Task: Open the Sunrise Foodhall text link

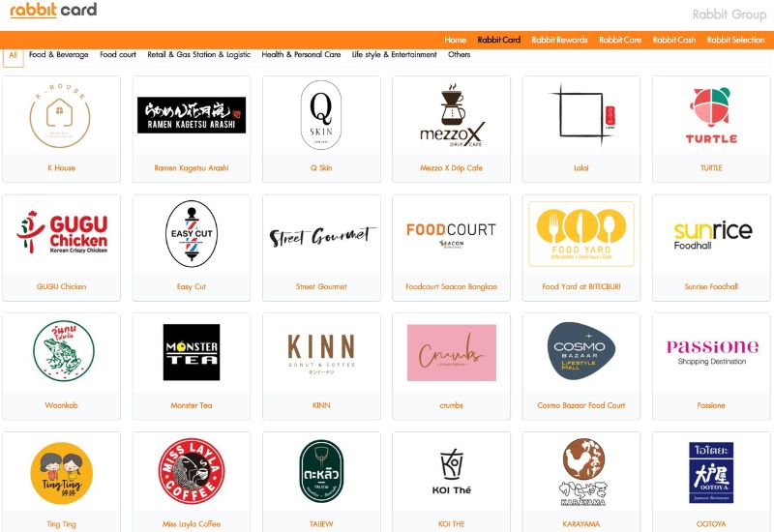Action: (x=711, y=286)
